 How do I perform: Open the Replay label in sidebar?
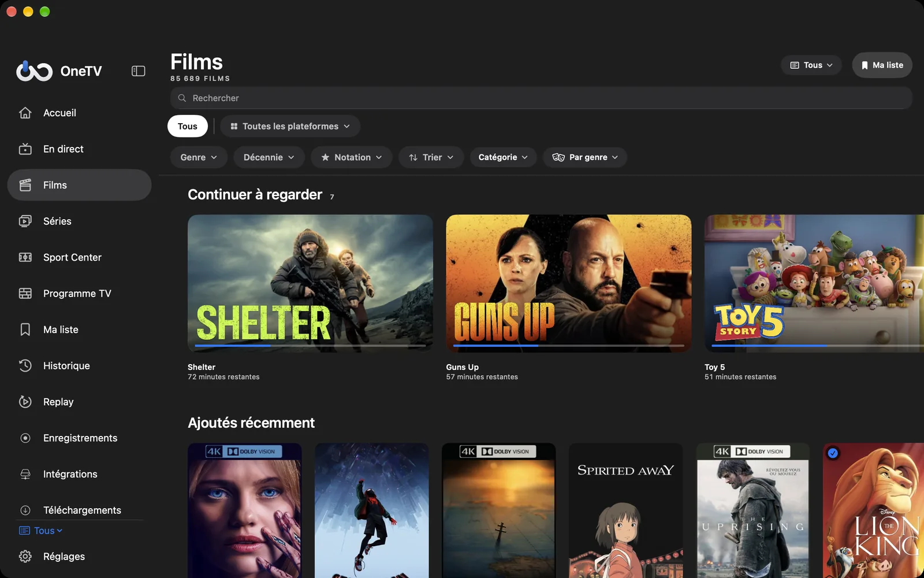[58, 402]
